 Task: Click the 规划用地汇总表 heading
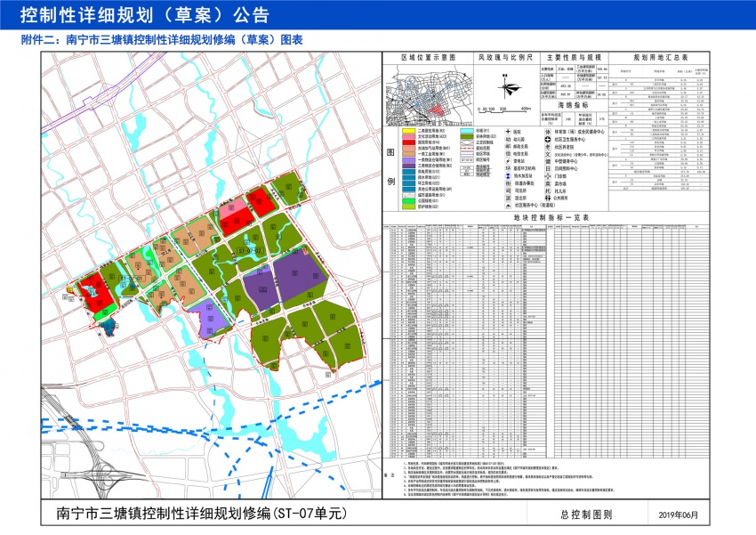click(x=661, y=57)
